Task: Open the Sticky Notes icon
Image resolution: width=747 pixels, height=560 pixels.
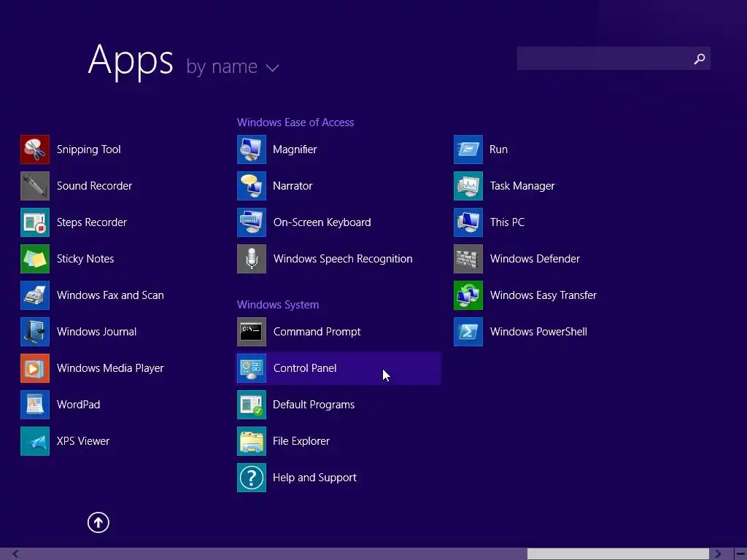Action: [x=35, y=259]
